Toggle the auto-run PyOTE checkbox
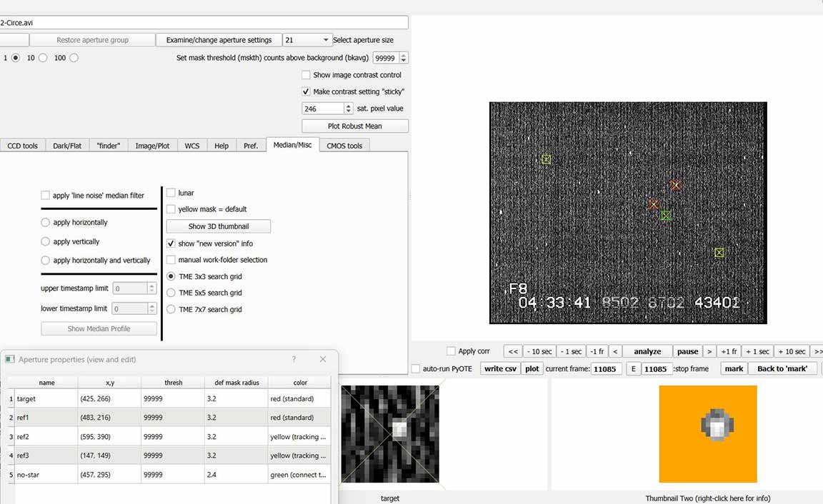823x504 pixels. pyautogui.click(x=416, y=369)
